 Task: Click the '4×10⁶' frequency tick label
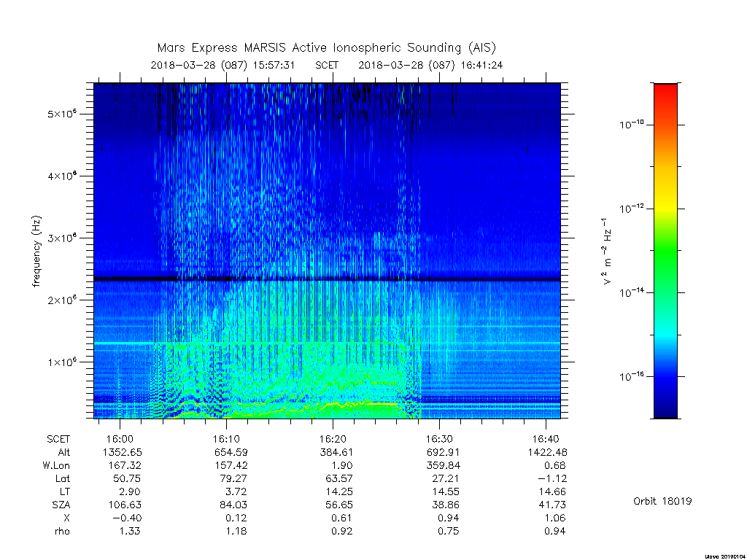[62, 176]
